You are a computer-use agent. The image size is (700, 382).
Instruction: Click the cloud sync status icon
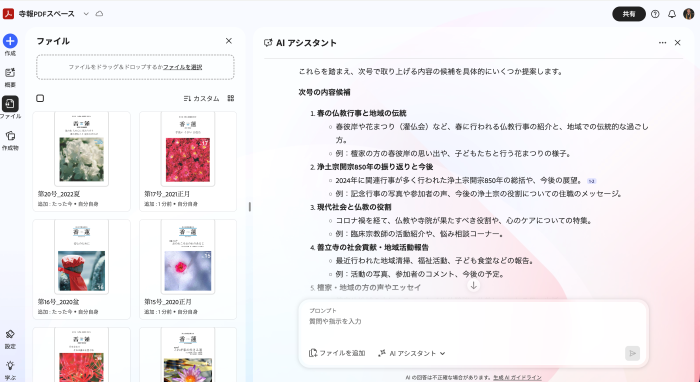point(100,14)
